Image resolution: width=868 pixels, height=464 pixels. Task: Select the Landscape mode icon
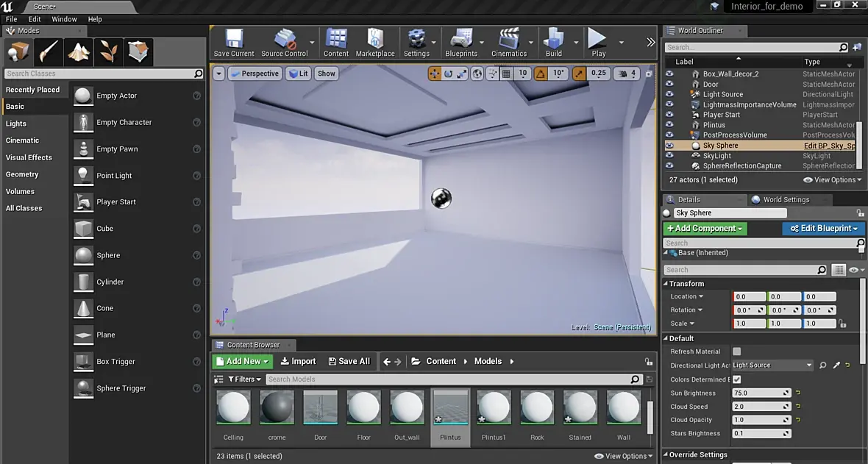(79, 52)
